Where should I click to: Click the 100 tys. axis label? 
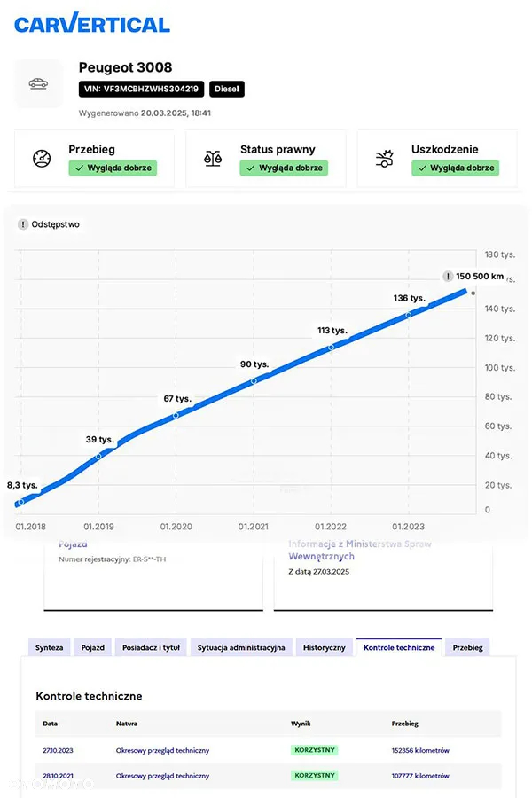click(x=500, y=367)
